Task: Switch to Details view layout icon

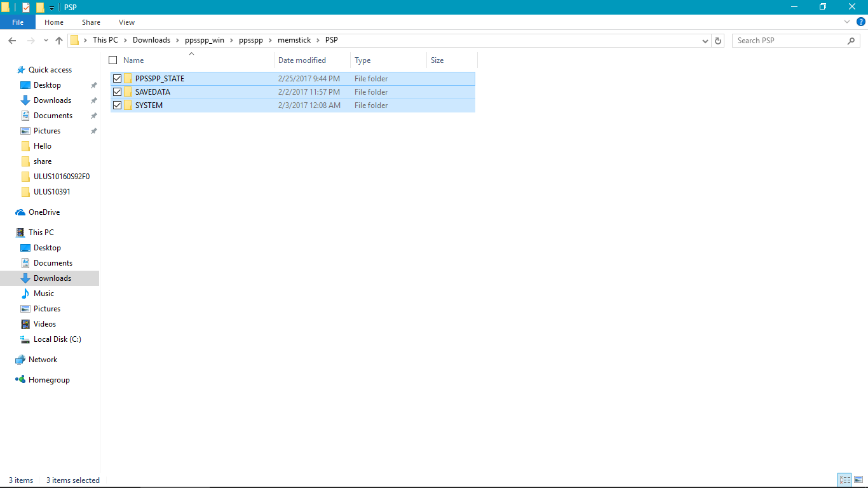Action: click(x=844, y=480)
